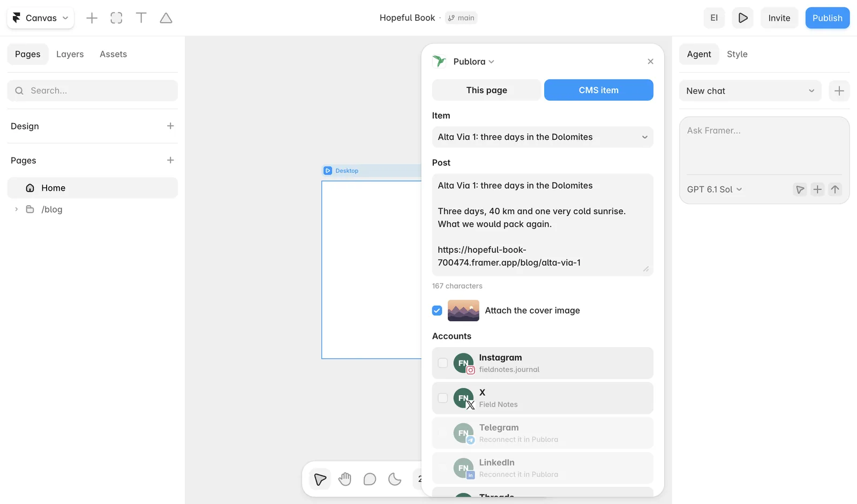Select the Comment bubble tool
This screenshot has width=857, height=504.
point(370,479)
